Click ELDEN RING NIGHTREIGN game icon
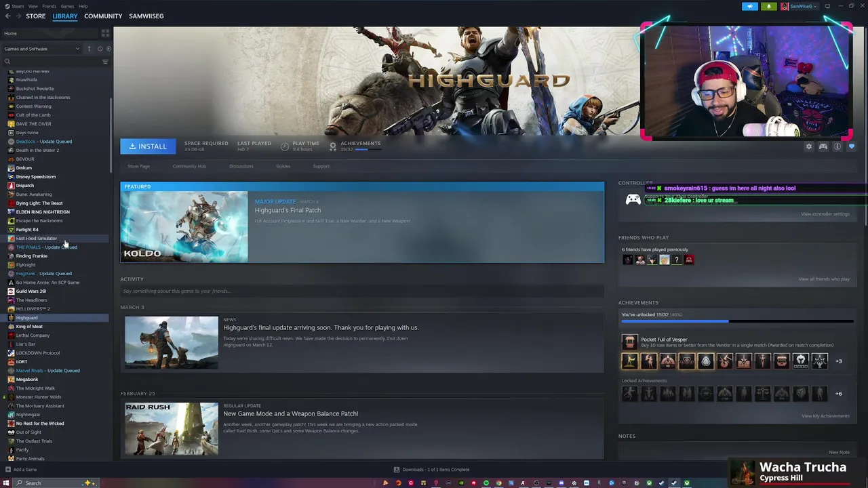Viewport: 868px width, 488px height. [x=11, y=211]
